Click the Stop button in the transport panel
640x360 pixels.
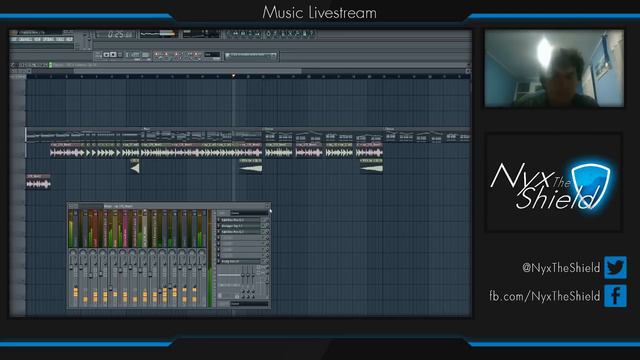[113, 54]
